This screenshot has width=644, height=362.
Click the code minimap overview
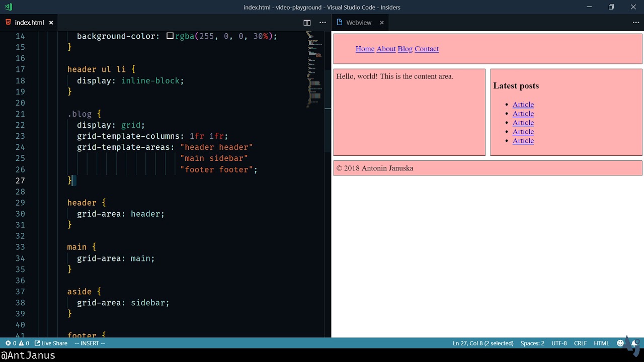point(315,69)
